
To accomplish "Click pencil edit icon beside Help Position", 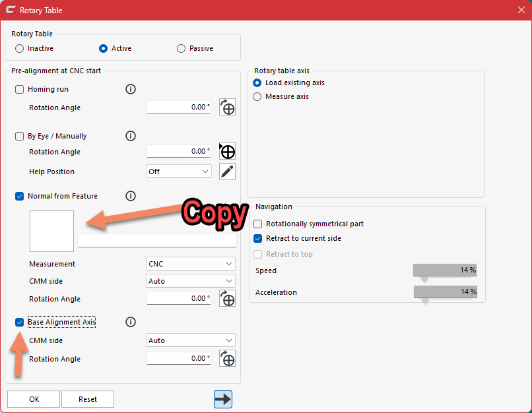I will [x=227, y=172].
